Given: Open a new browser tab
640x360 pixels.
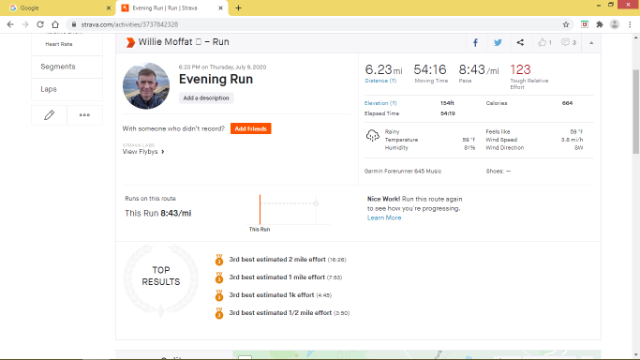Looking at the screenshot, I should [238, 8].
